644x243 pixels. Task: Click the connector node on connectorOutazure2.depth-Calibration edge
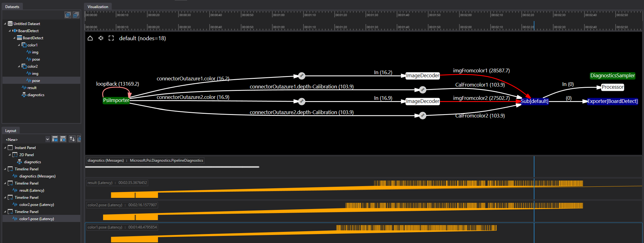(x=423, y=116)
